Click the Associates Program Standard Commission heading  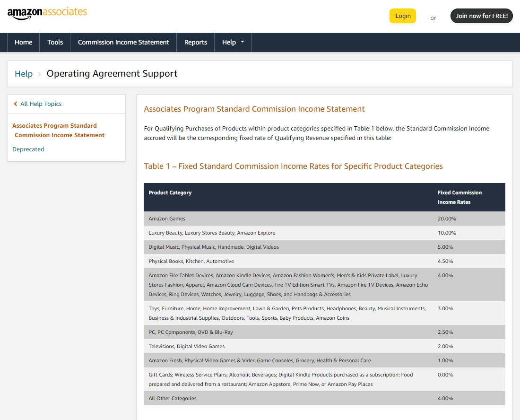click(254, 109)
